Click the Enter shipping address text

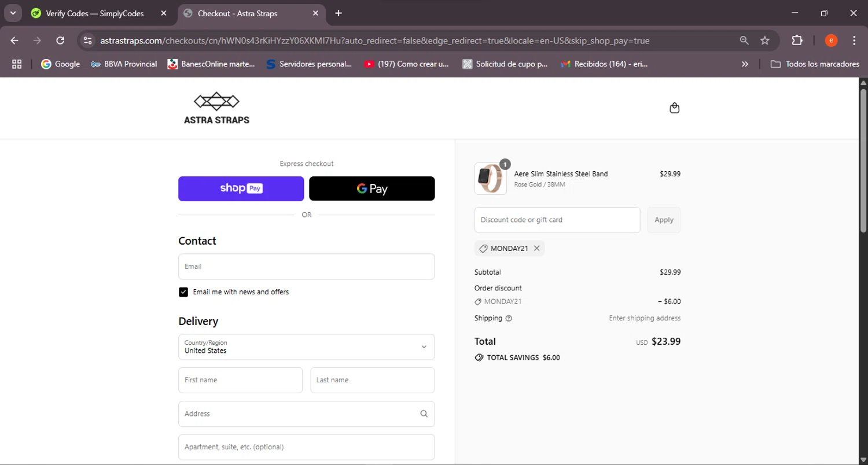(x=645, y=318)
